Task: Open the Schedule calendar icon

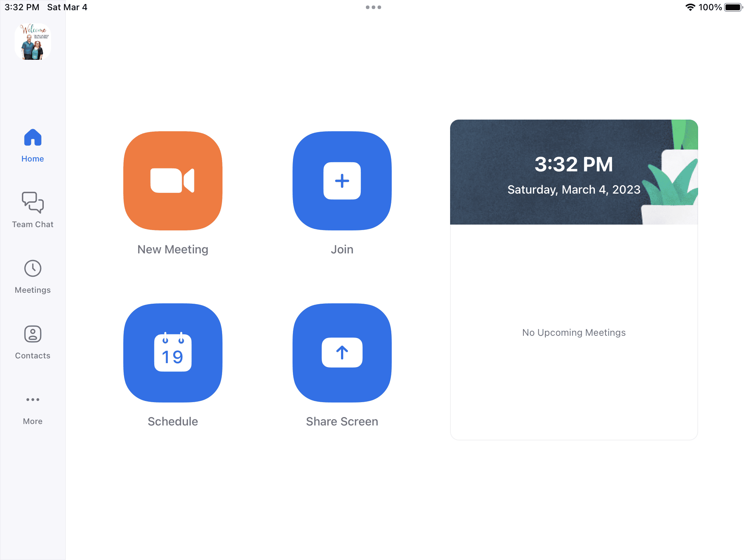Action: (x=173, y=353)
